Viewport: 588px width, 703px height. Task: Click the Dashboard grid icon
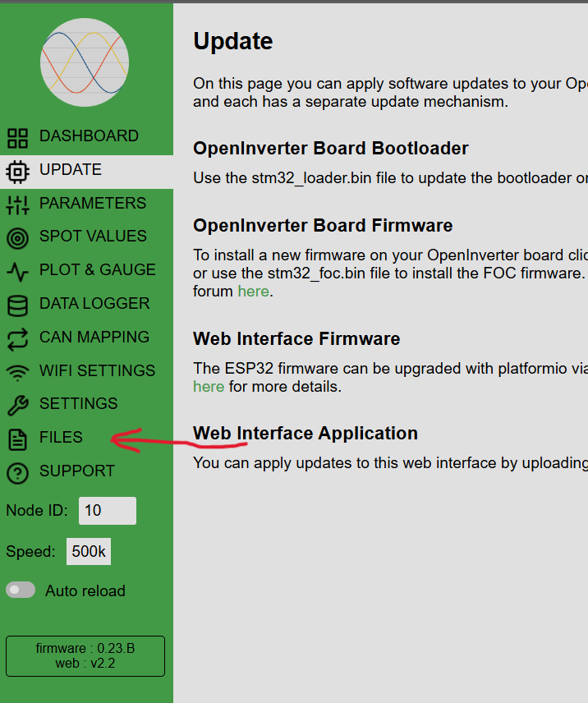tap(17, 137)
